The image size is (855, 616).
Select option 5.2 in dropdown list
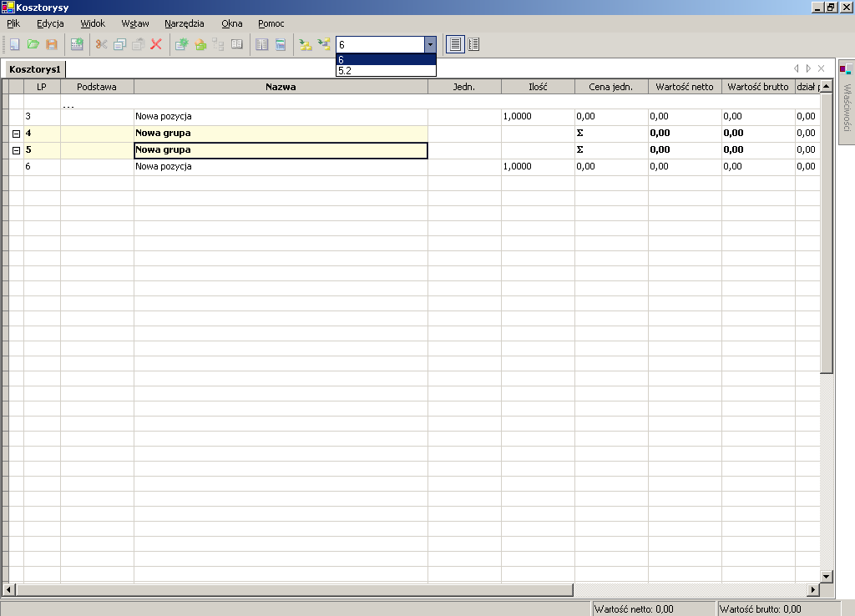tap(386, 70)
